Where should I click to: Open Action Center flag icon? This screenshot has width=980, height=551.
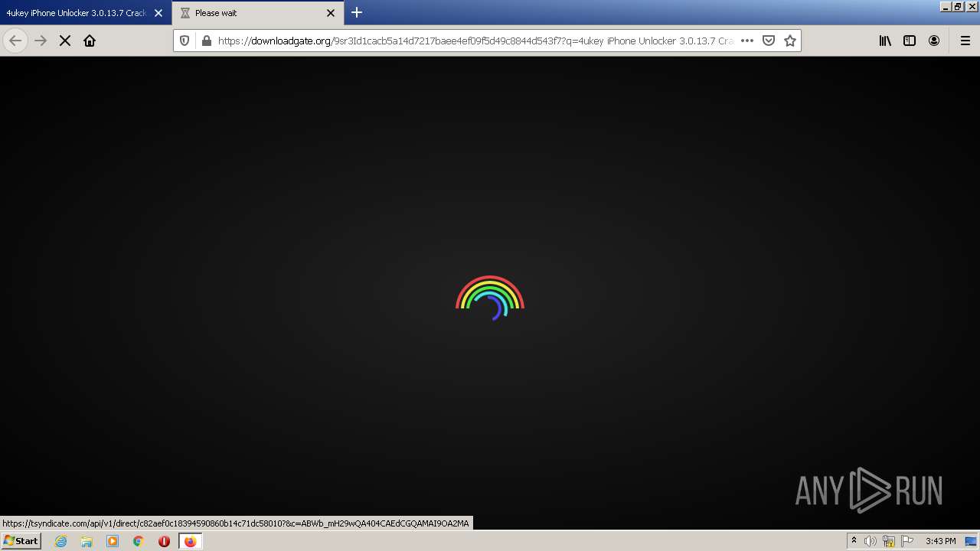(x=907, y=541)
